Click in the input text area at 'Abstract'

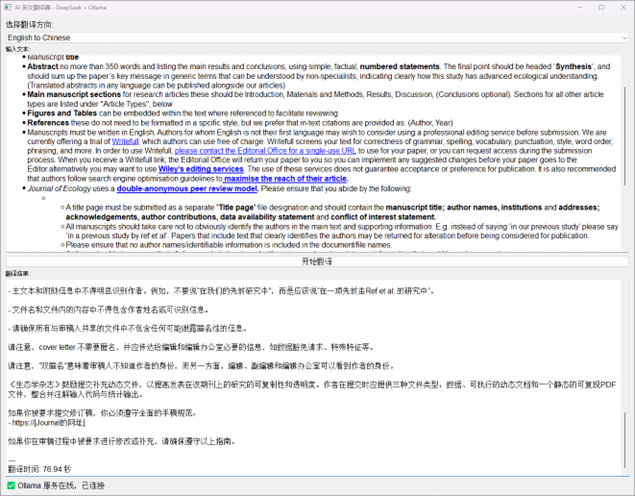(x=43, y=66)
